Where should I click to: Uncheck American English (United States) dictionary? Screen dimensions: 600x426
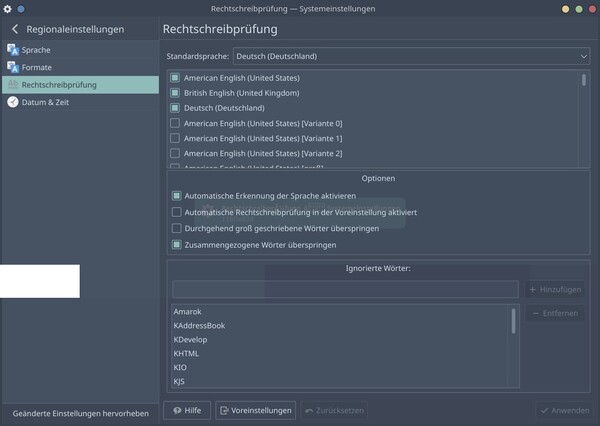coord(176,78)
